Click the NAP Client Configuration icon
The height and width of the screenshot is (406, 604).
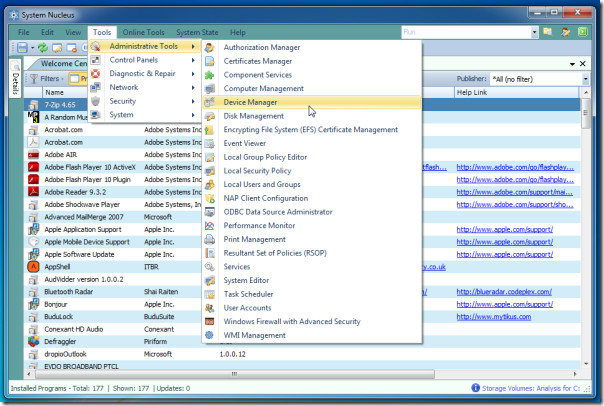click(x=210, y=198)
